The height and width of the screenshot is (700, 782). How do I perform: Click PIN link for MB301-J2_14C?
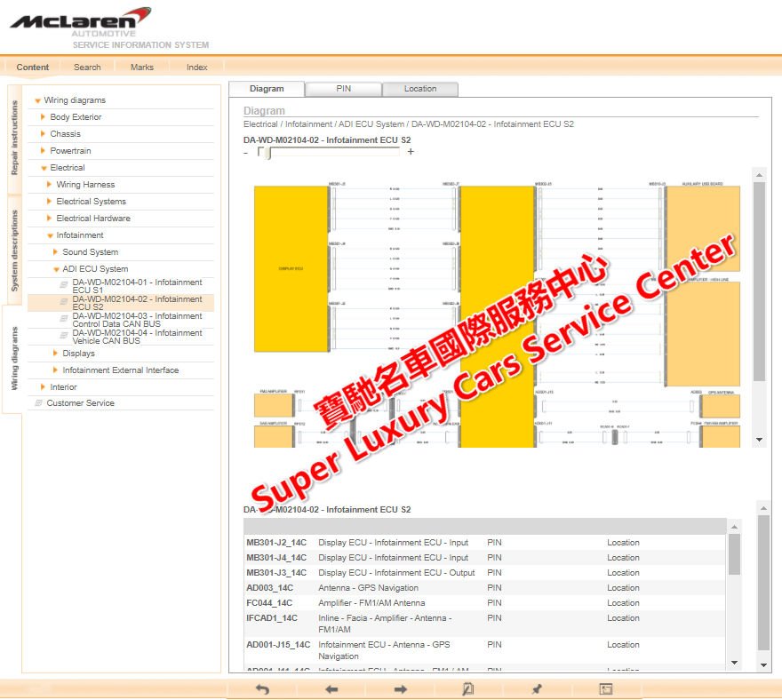pos(494,543)
